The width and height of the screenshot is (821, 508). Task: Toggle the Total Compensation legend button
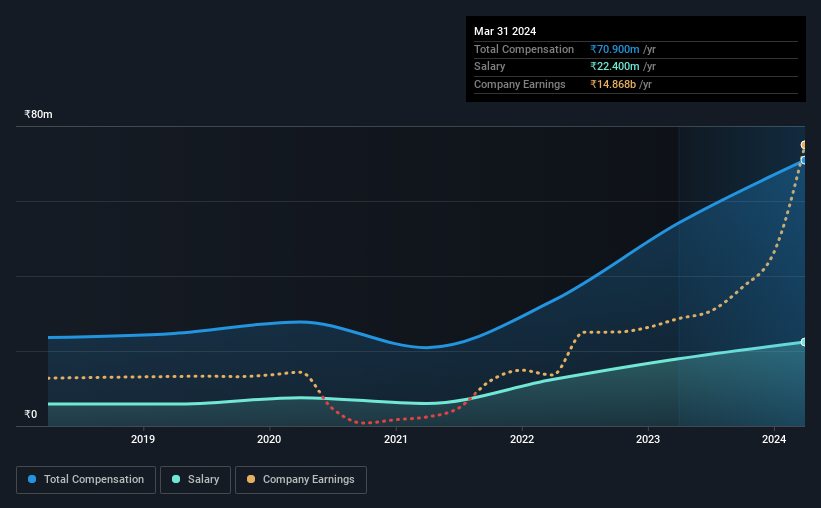(86, 480)
